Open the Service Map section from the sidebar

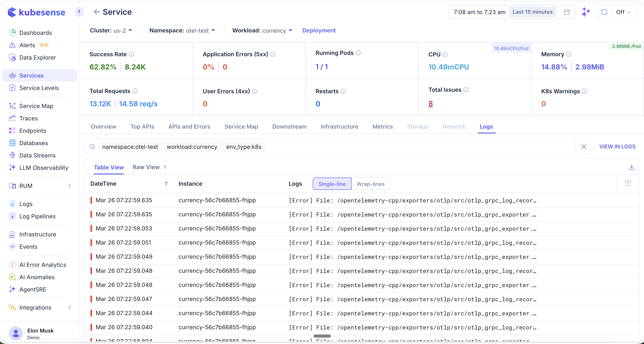tap(36, 106)
